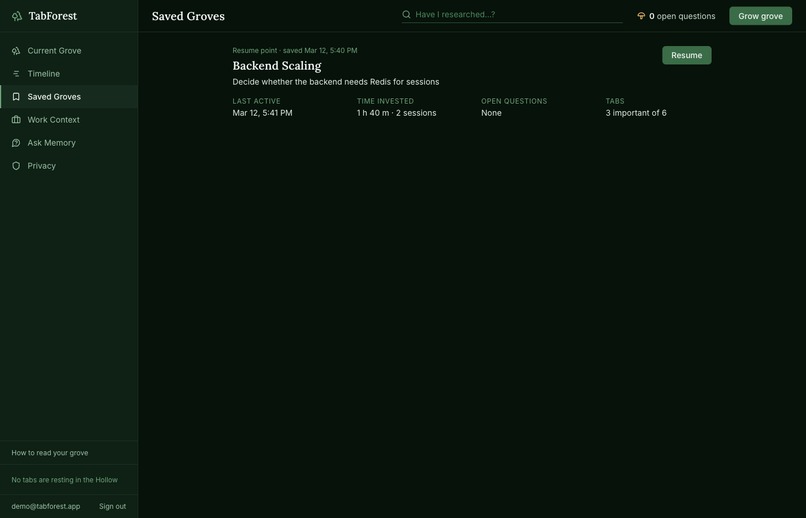Click the TabForest tree logo icon
This screenshot has width=806, height=518.
pos(17,16)
